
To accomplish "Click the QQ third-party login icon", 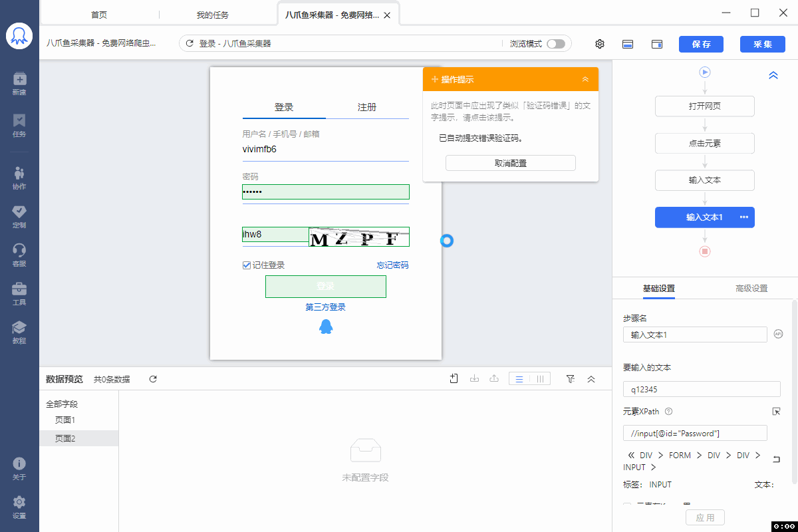I will (x=326, y=327).
